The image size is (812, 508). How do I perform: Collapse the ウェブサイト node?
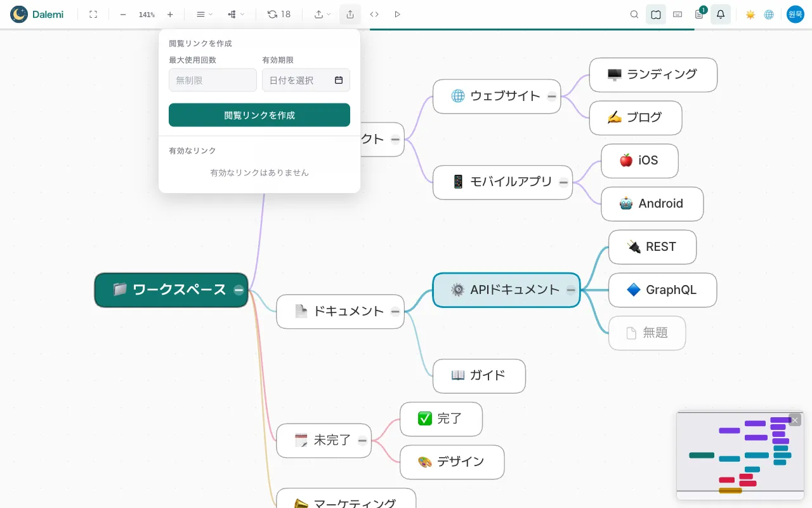click(x=552, y=97)
